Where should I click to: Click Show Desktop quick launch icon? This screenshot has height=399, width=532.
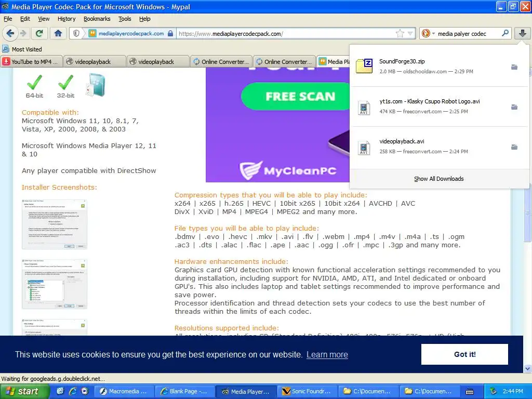click(60, 391)
